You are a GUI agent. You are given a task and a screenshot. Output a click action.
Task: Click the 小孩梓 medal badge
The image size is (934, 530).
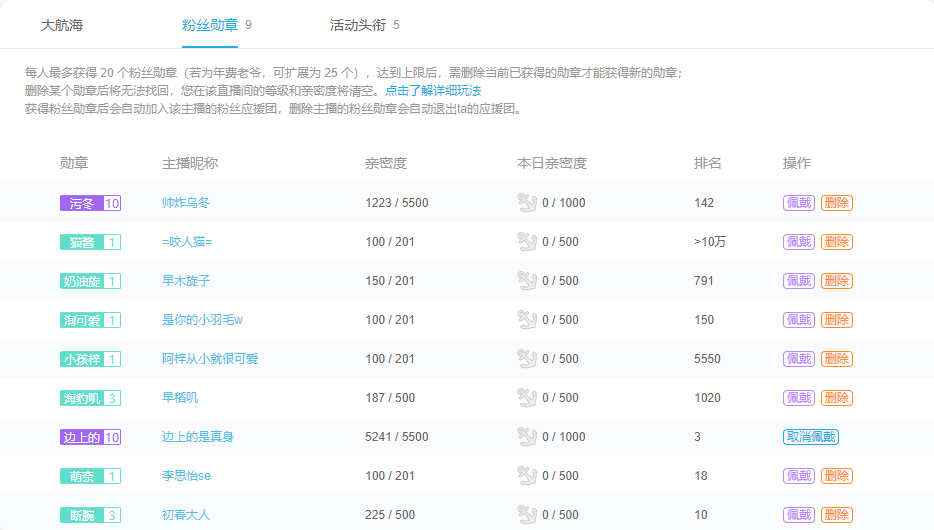pos(91,359)
